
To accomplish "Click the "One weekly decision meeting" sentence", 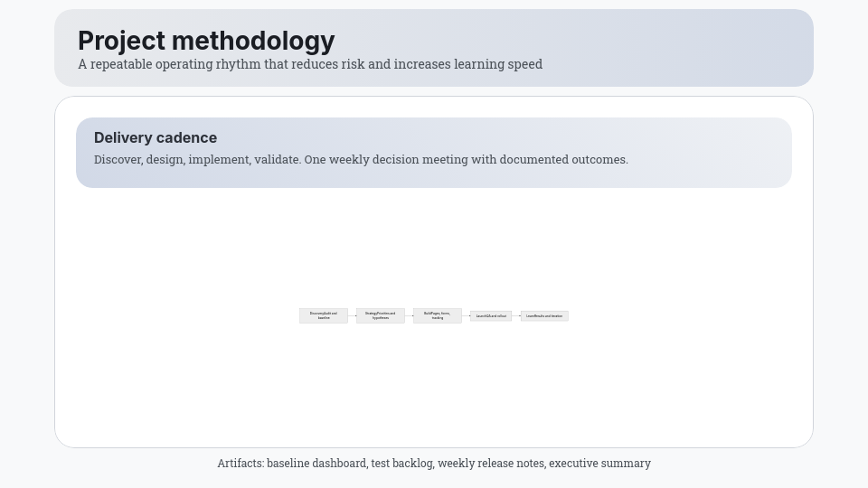I will 466,160.
